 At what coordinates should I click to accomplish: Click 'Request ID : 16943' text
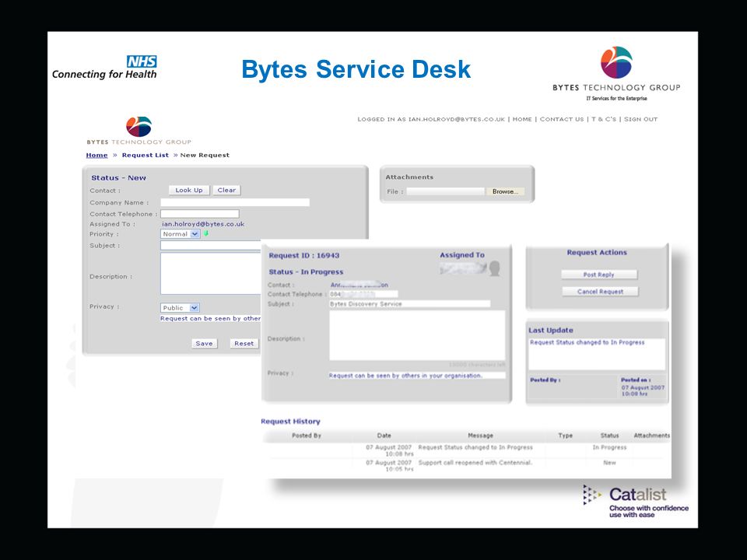point(304,256)
